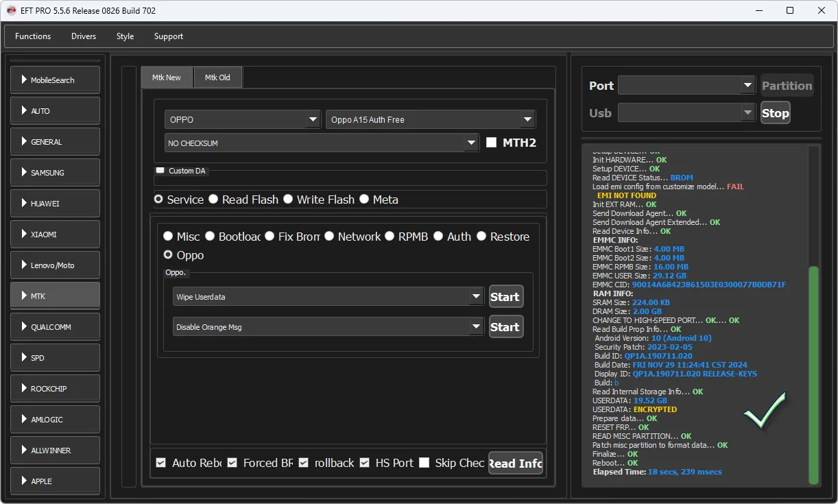
Task: Open the Functions menu
Action: coord(33,36)
